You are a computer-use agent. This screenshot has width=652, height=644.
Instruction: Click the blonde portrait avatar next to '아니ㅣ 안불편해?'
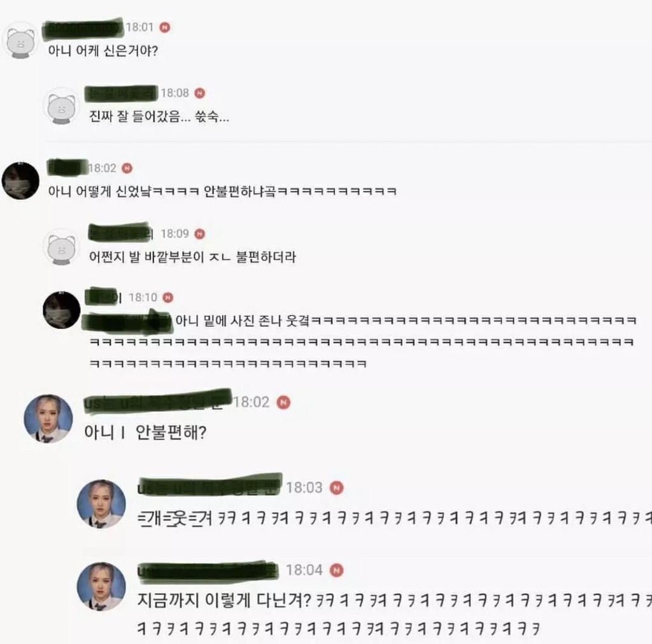[48, 418]
